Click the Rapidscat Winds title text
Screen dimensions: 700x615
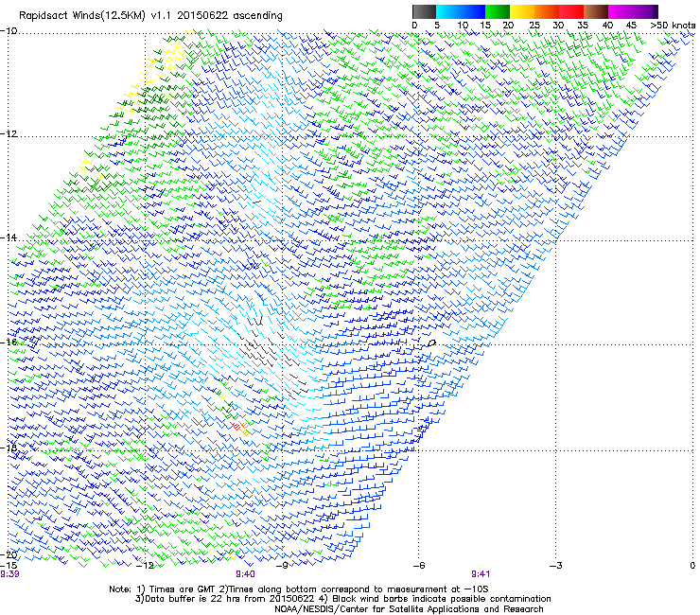pos(151,16)
